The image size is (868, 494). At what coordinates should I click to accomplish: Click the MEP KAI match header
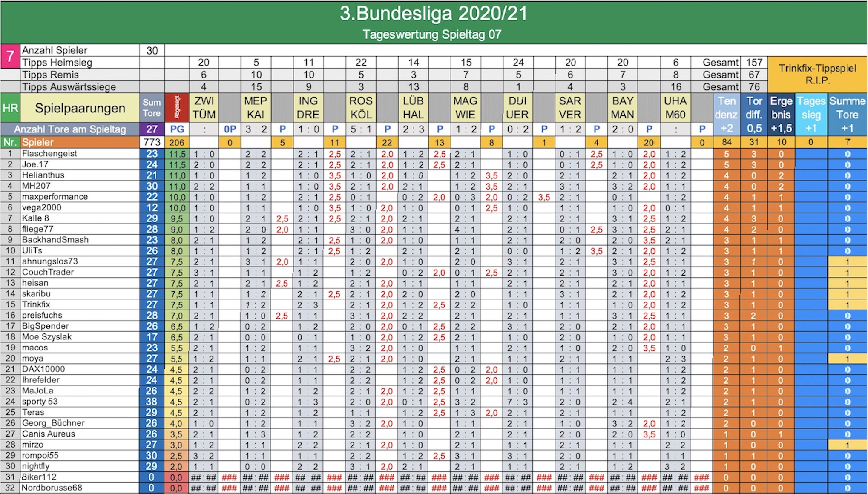pyautogui.click(x=256, y=108)
